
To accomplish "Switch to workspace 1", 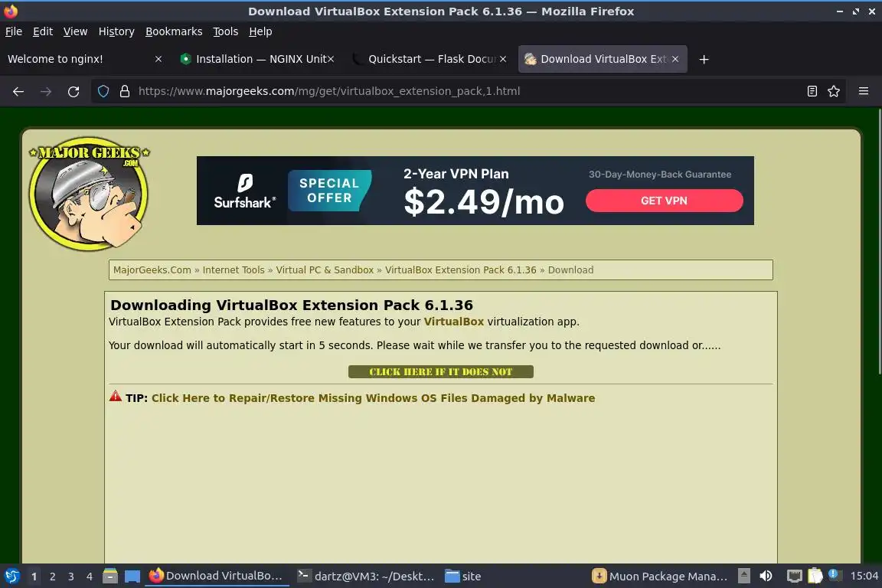I will 34,577.
